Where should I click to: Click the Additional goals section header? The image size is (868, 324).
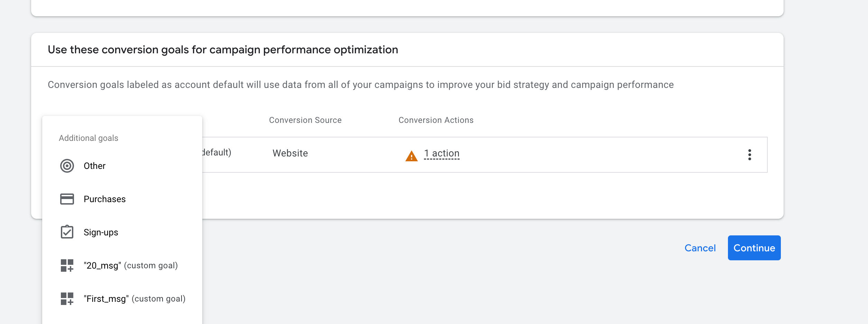pos(88,138)
